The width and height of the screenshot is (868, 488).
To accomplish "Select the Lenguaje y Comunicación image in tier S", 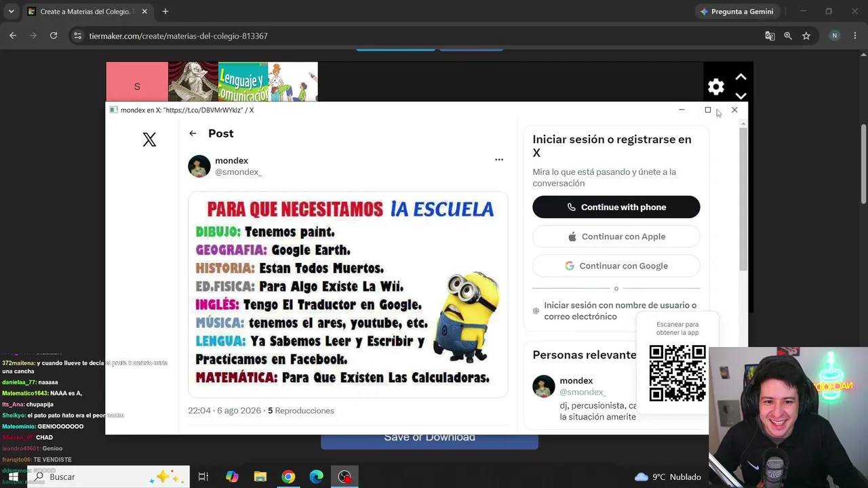I will pyautogui.click(x=243, y=82).
